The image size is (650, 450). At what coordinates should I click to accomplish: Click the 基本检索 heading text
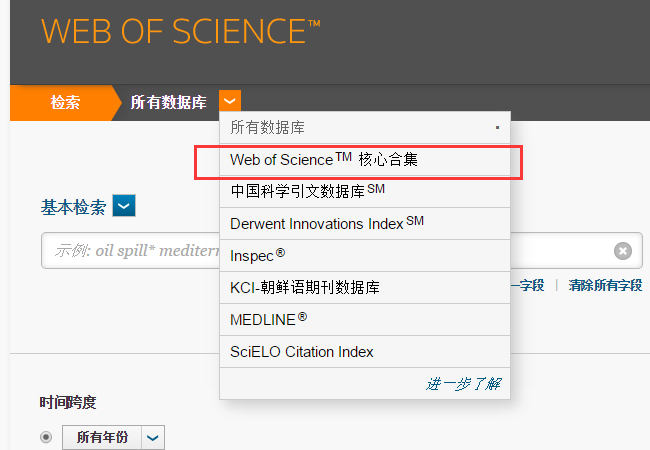pyautogui.click(x=72, y=207)
